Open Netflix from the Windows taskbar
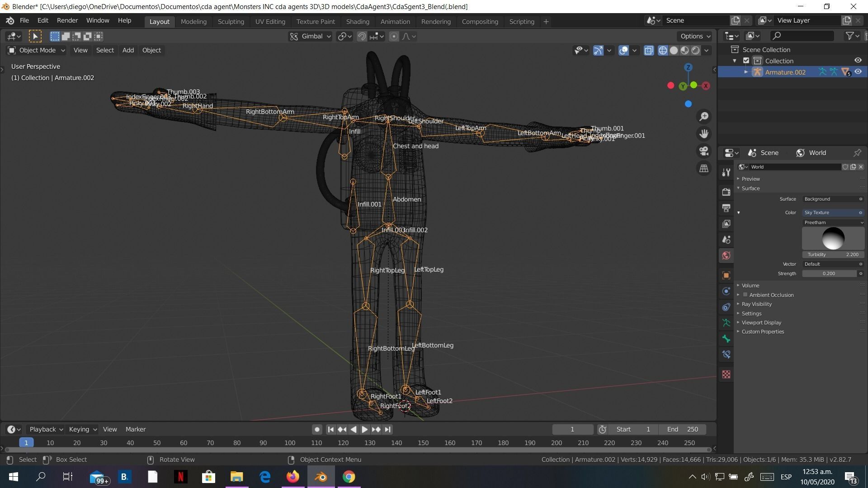Image resolution: width=868 pixels, height=488 pixels. 180,477
